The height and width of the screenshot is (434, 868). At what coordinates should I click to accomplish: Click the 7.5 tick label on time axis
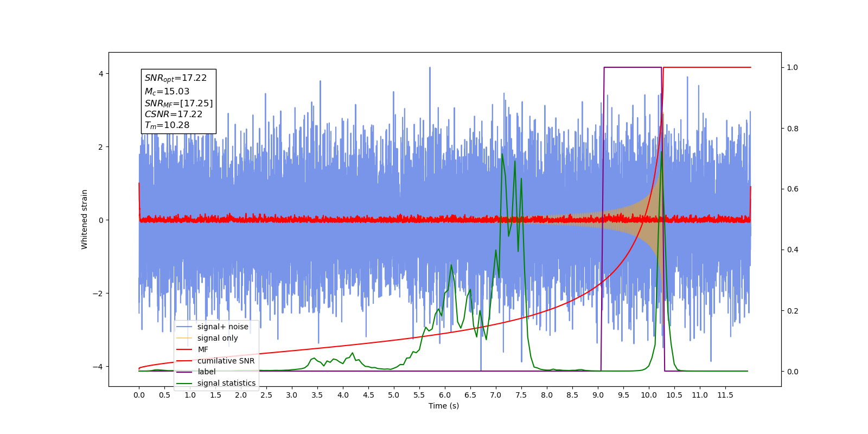(x=521, y=395)
